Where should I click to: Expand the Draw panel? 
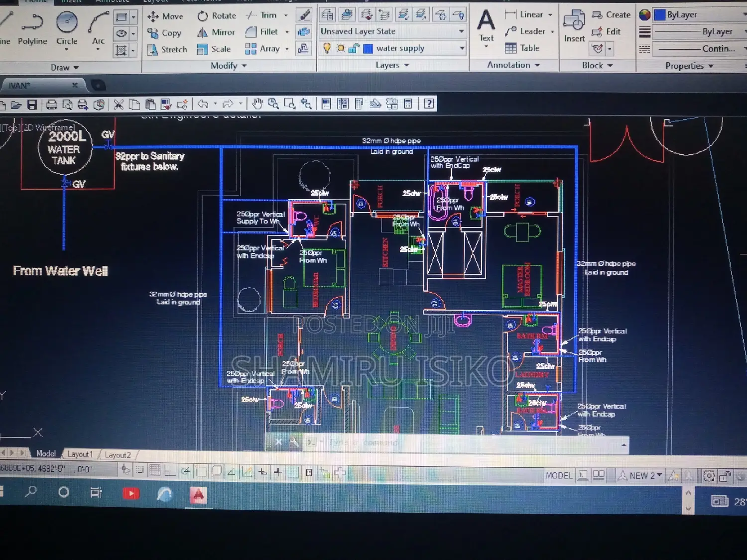[x=65, y=67]
